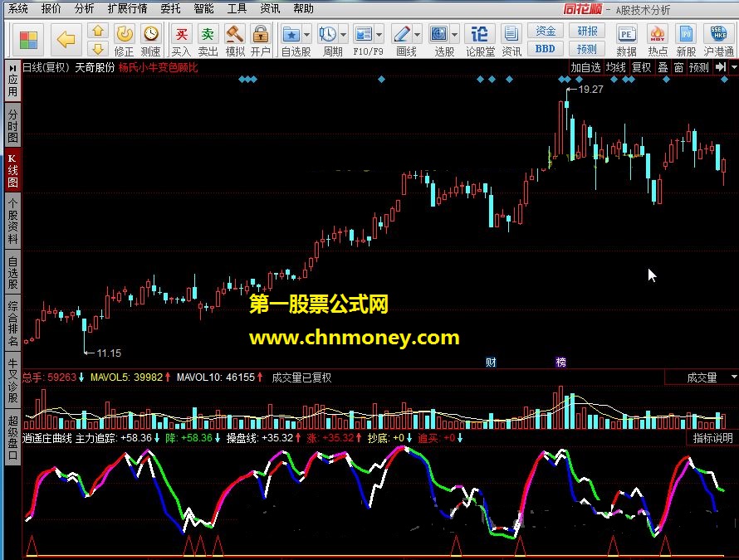Select the 画线 drawing tool
The height and width of the screenshot is (560, 739).
[402, 35]
